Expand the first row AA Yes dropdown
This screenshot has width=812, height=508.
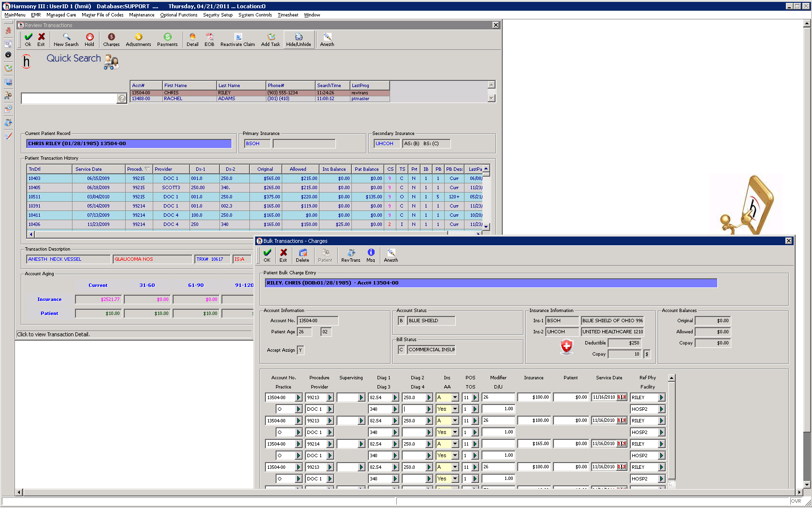pyautogui.click(x=455, y=409)
